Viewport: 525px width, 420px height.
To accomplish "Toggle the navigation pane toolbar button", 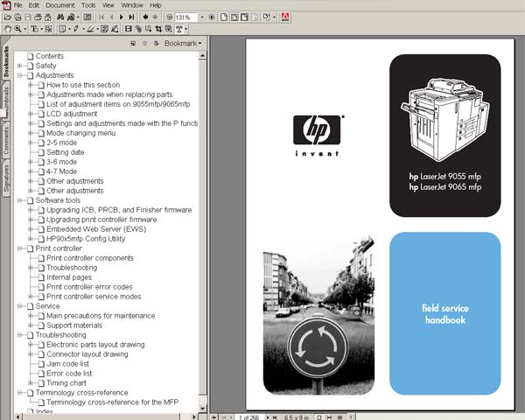I will [87, 17].
